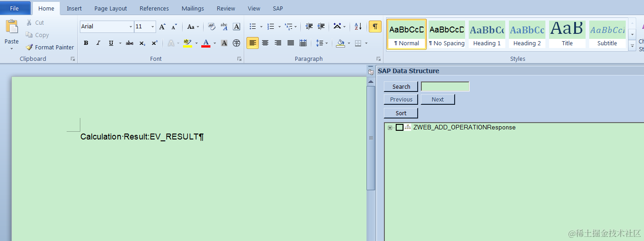The height and width of the screenshot is (241, 644).
Task: Click the Search button
Action: point(401,86)
